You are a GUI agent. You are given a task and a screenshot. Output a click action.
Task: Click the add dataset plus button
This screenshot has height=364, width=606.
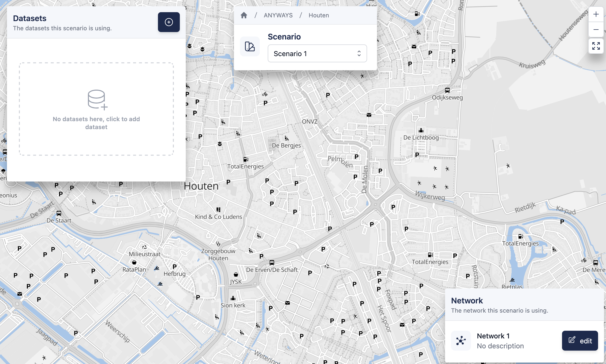(169, 22)
